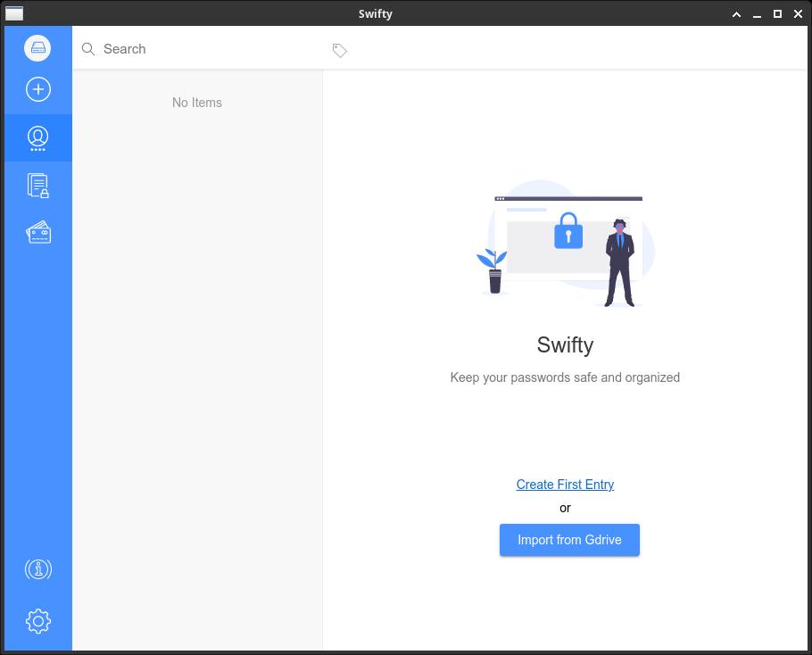Select the Logins category icon
This screenshot has width=812, height=655.
pos(37,138)
